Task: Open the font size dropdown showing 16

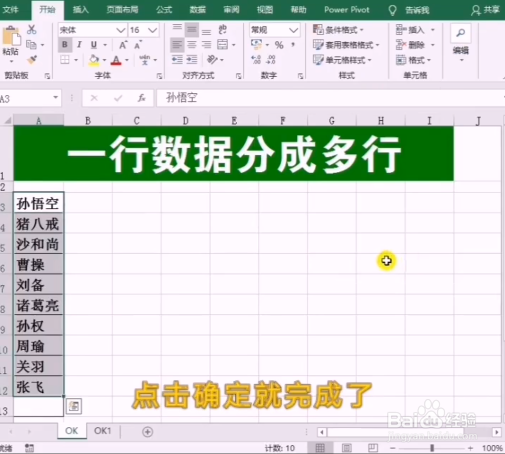Action: (153, 30)
